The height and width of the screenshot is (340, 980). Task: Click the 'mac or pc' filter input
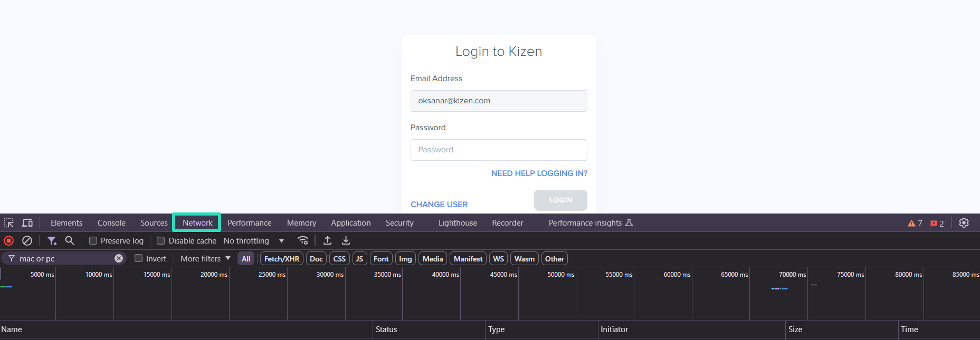(x=64, y=258)
